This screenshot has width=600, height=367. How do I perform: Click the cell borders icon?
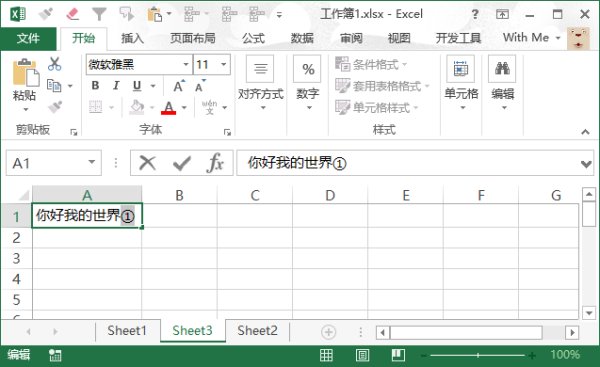[96, 107]
